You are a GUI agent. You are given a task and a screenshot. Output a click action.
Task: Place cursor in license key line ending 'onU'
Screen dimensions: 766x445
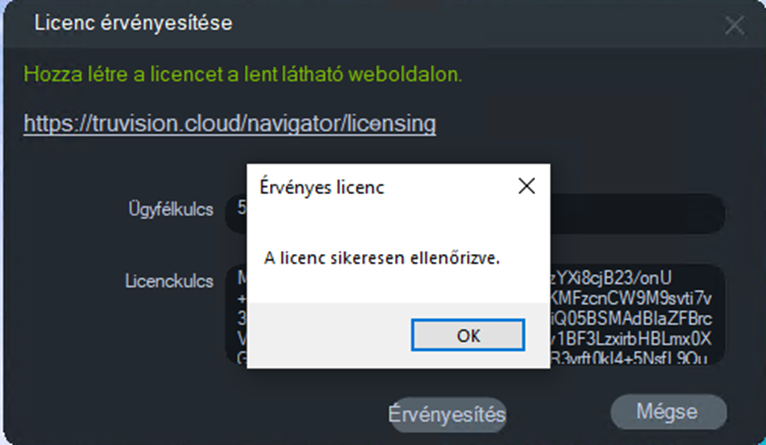click(x=611, y=278)
